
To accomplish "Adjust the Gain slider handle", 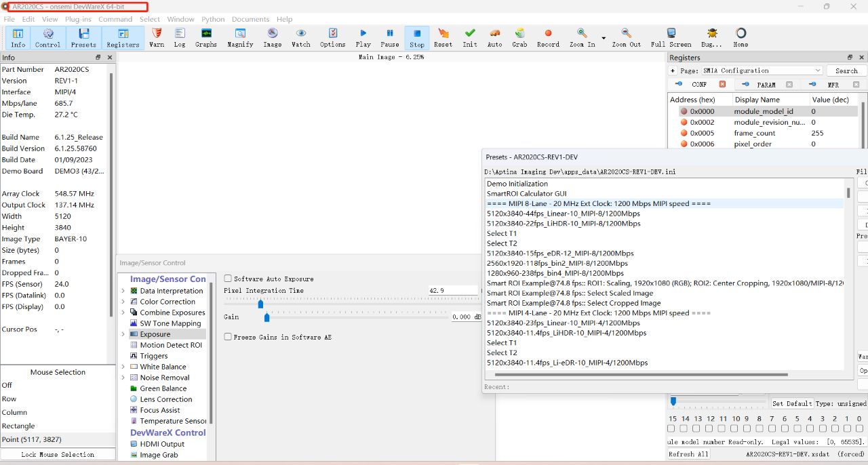I will pos(267,317).
